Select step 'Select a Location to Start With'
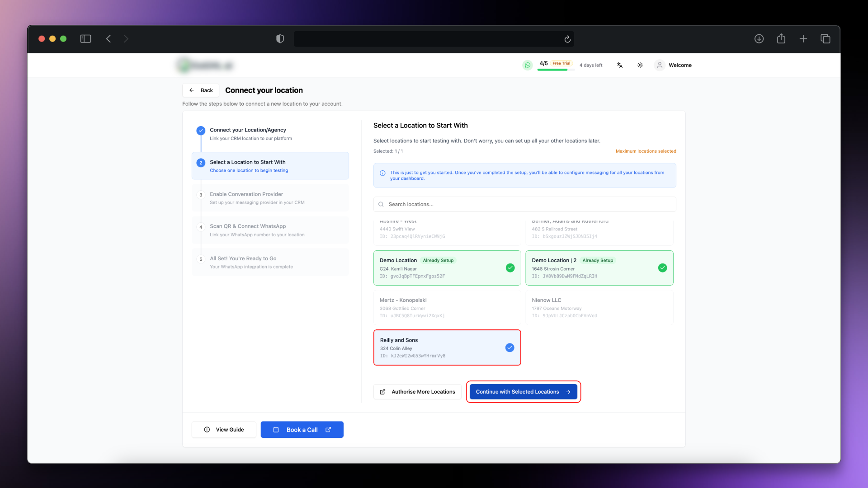 coord(248,162)
